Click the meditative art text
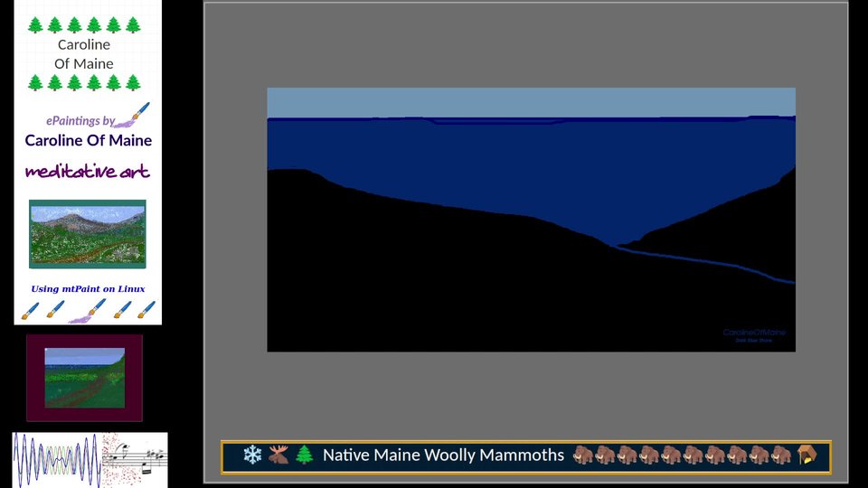The height and width of the screenshot is (488, 868). tap(88, 171)
